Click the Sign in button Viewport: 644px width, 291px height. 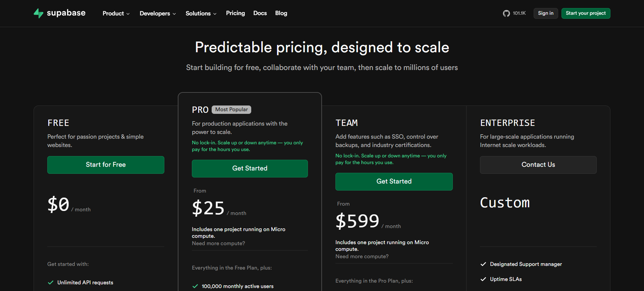tap(546, 13)
